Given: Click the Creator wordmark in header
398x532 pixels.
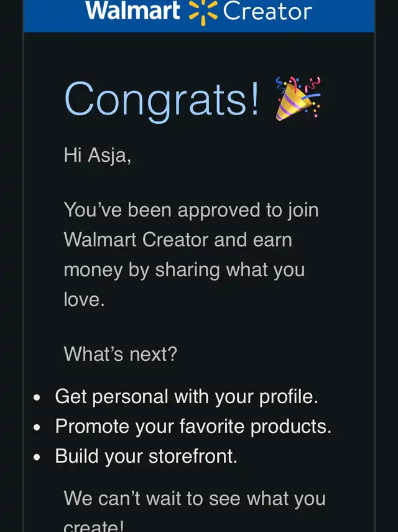Looking at the screenshot, I should pyautogui.click(x=267, y=11).
